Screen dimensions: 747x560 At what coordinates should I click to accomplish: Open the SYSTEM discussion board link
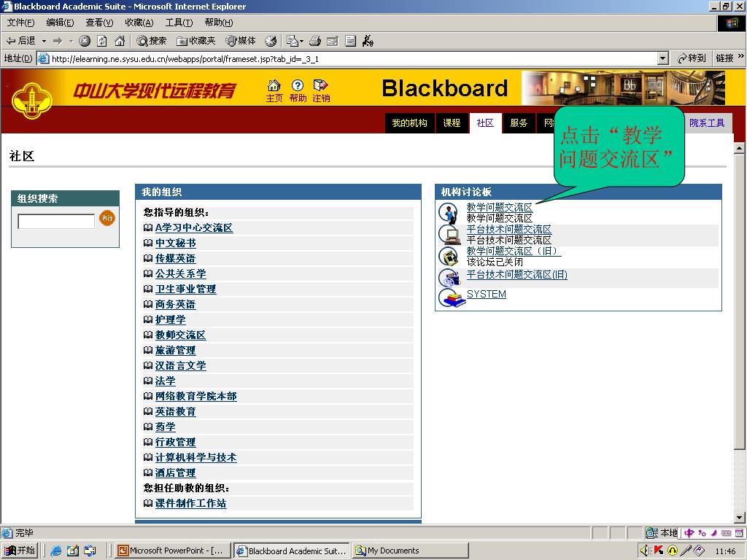point(487,295)
